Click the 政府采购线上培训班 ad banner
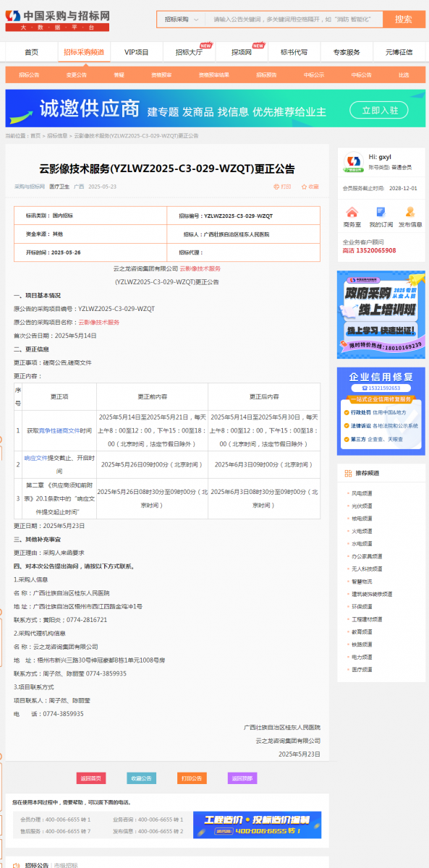The image size is (429, 868). (381, 315)
